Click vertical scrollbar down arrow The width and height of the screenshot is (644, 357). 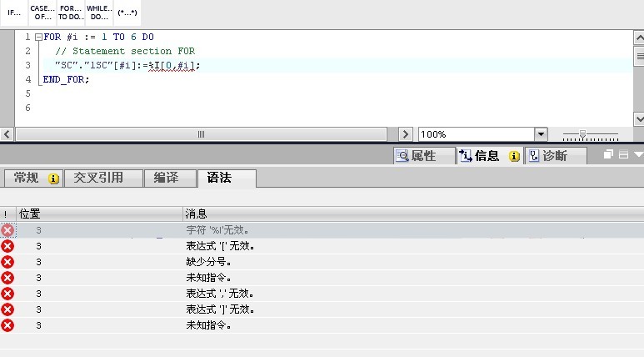[639, 119]
